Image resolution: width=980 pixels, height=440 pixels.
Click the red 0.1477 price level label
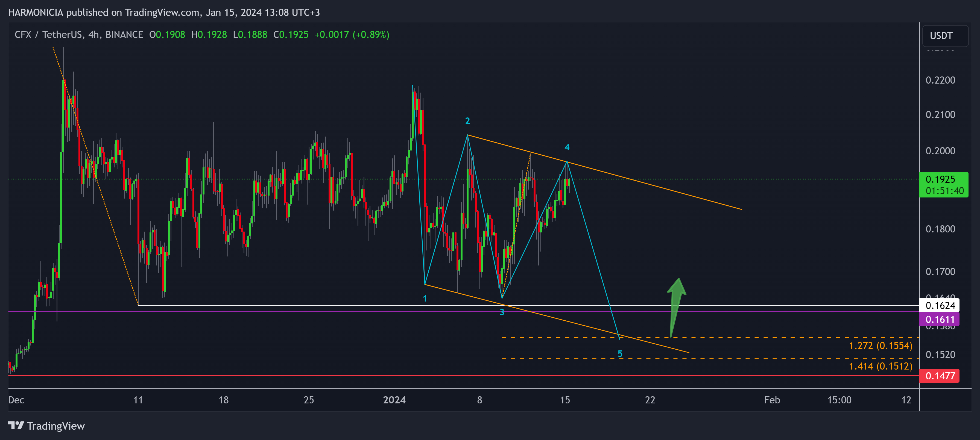[939, 376]
